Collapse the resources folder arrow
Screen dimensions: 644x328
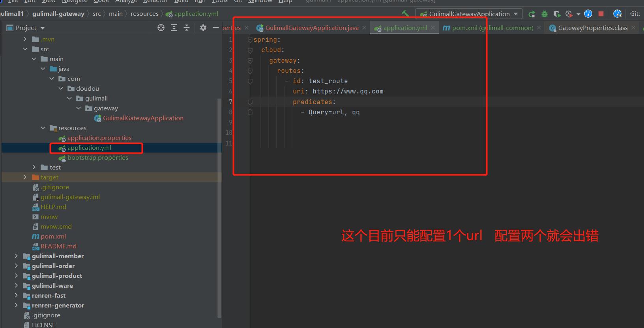tap(43, 128)
